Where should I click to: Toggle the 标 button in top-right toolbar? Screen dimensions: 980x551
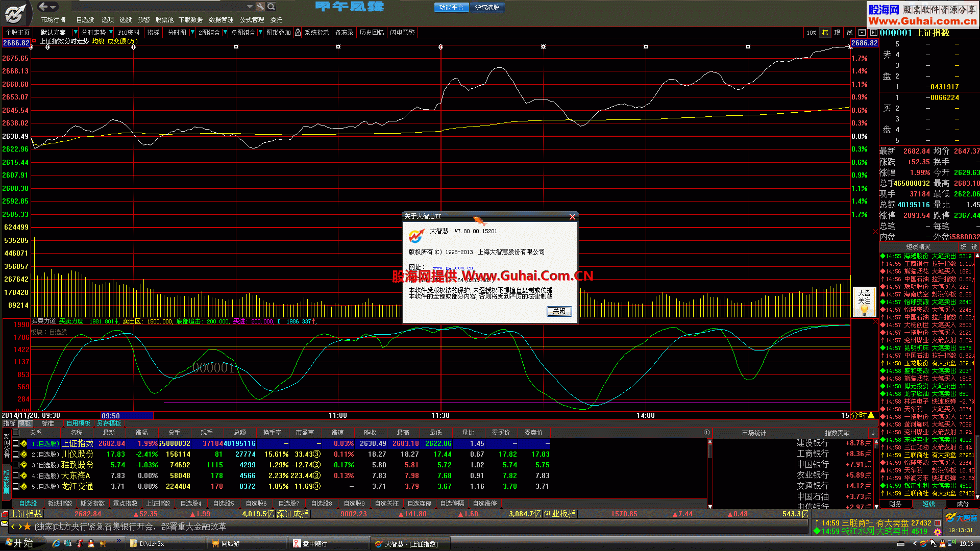(825, 33)
